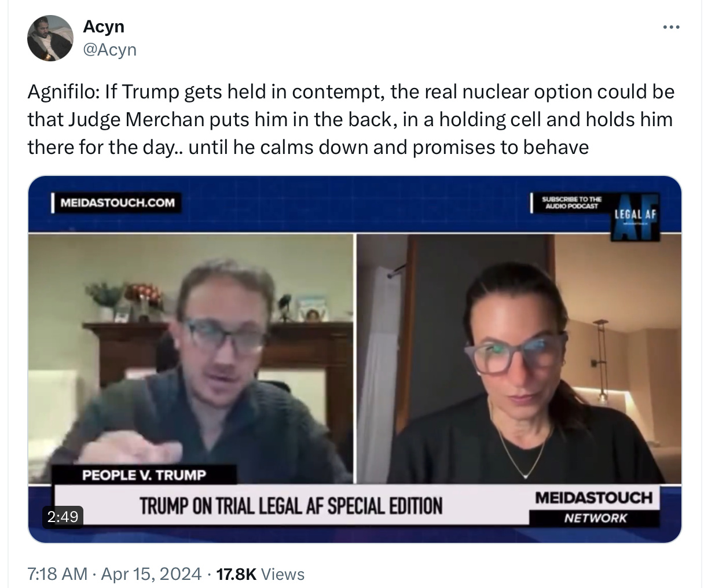
Task: Click the Legal AF logo in video
Action: [x=635, y=217]
